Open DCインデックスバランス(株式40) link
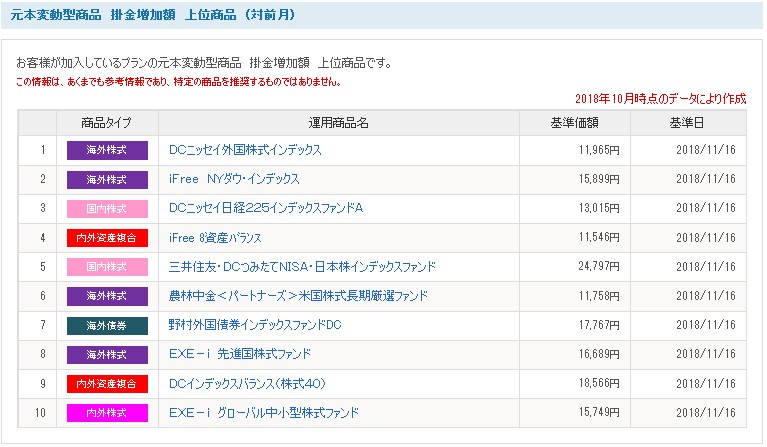The height and width of the screenshot is (447, 767). click(x=247, y=384)
